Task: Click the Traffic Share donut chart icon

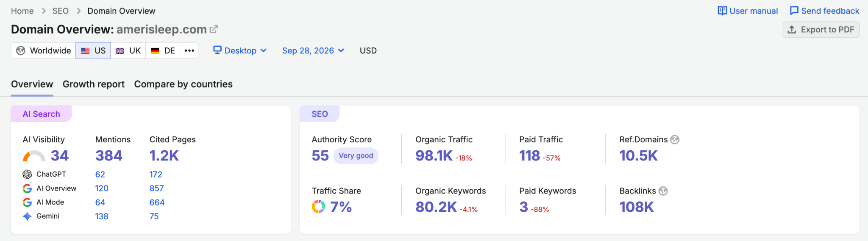Action: point(318,207)
